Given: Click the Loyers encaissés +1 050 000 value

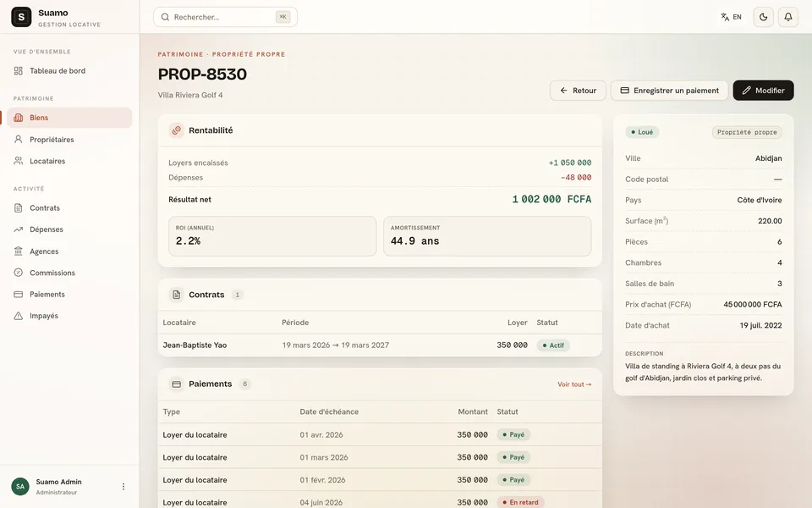Looking at the screenshot, I should pos(569,163).
